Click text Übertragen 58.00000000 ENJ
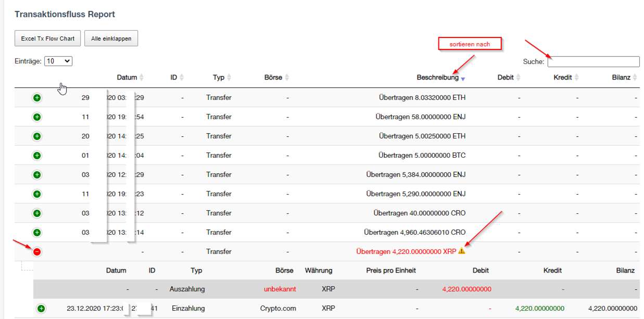 (421, 117)
